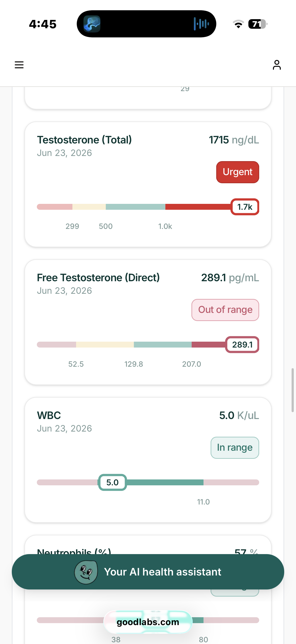Tap the battery indicator showing 71
This screenshot has width=296, height=644.
point(257,24)
